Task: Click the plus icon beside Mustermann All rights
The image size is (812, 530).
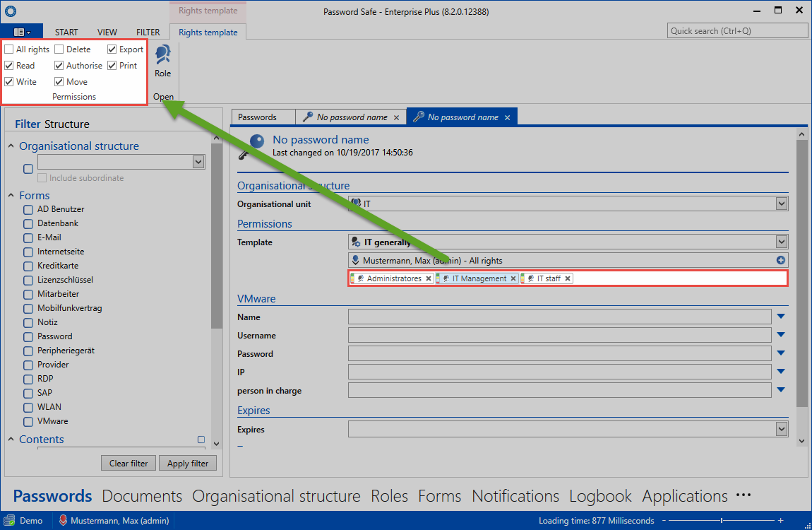Action: (x=780, y=260)
